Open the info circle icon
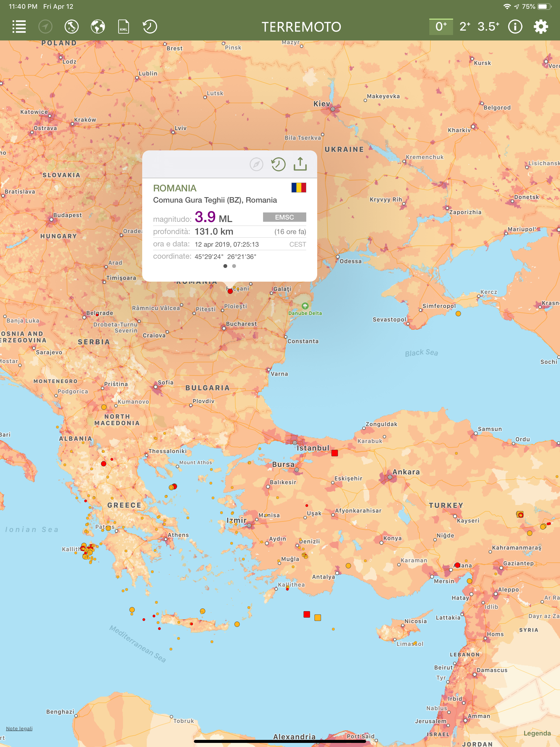 (x=515, y=27)
